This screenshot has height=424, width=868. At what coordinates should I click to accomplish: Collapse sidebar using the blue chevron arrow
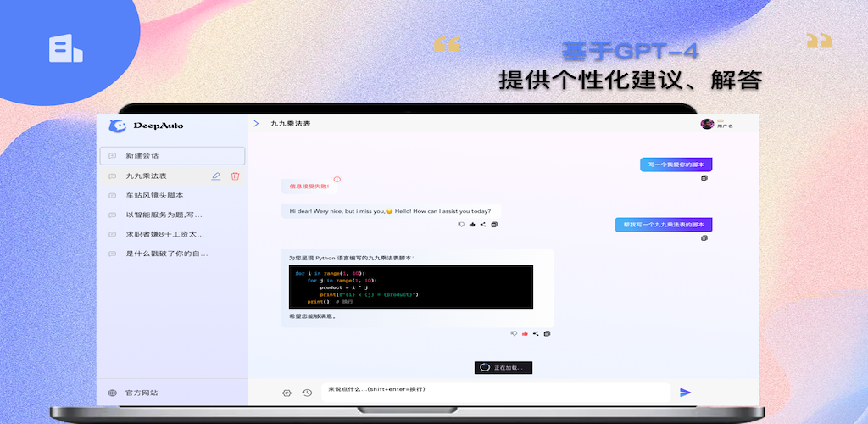(x=256, y=124)
